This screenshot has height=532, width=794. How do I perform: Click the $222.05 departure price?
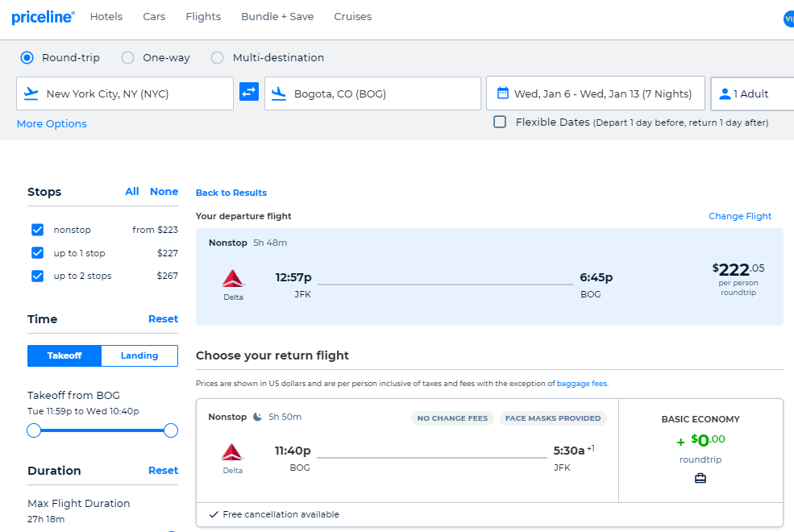point(738,268)
